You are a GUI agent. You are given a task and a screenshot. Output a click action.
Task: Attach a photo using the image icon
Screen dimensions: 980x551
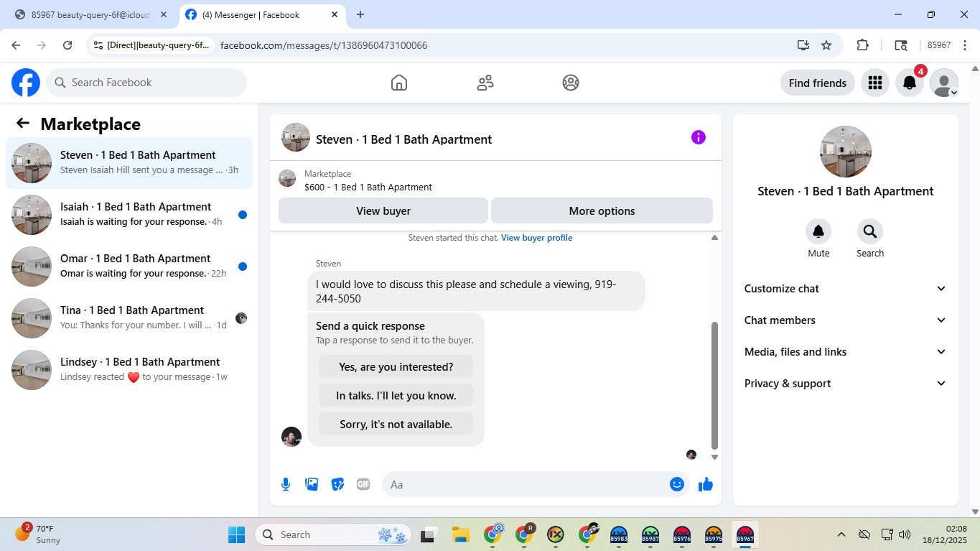click(312, 484)
